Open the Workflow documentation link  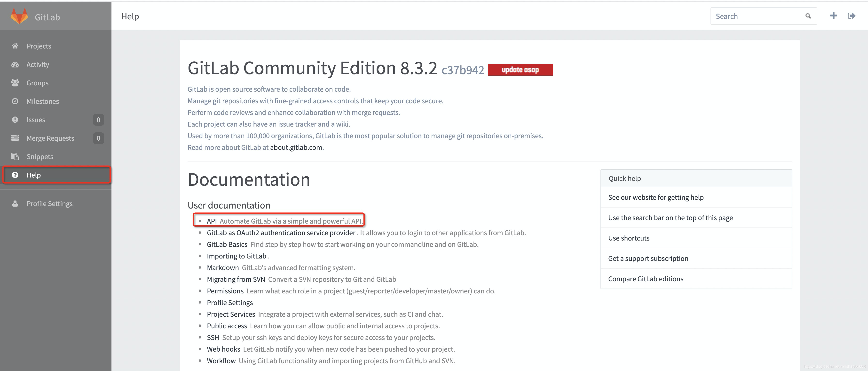tap(221, 361)
